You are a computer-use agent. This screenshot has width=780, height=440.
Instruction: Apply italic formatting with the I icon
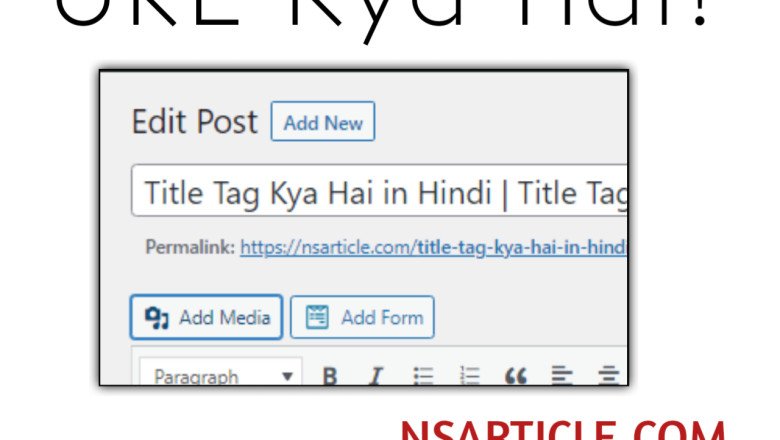(376, 377)
